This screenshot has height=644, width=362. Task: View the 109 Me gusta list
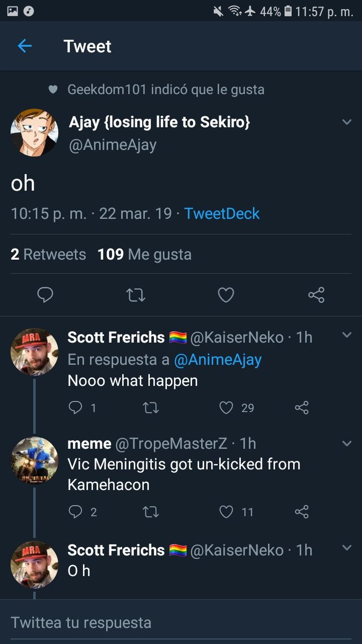coord(144,254)
